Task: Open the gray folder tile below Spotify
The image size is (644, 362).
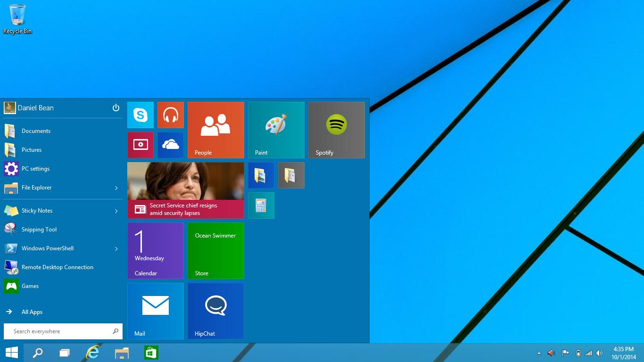Action: point(291,175)
